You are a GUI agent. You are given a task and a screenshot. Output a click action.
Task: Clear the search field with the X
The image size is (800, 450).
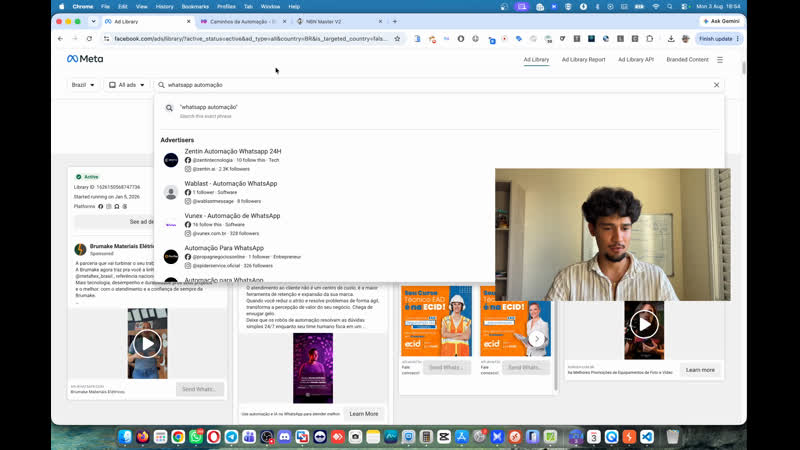[x=716, y=85]
